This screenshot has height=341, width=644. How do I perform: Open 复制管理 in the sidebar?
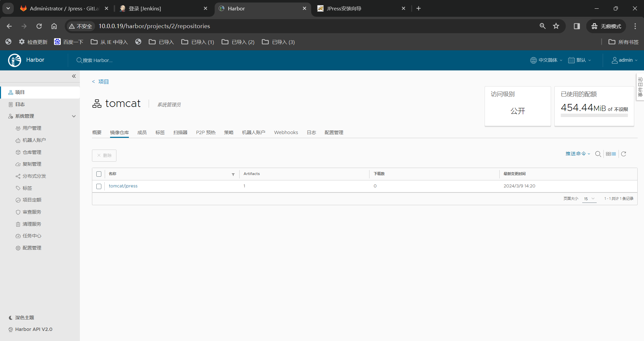point(32,164)
